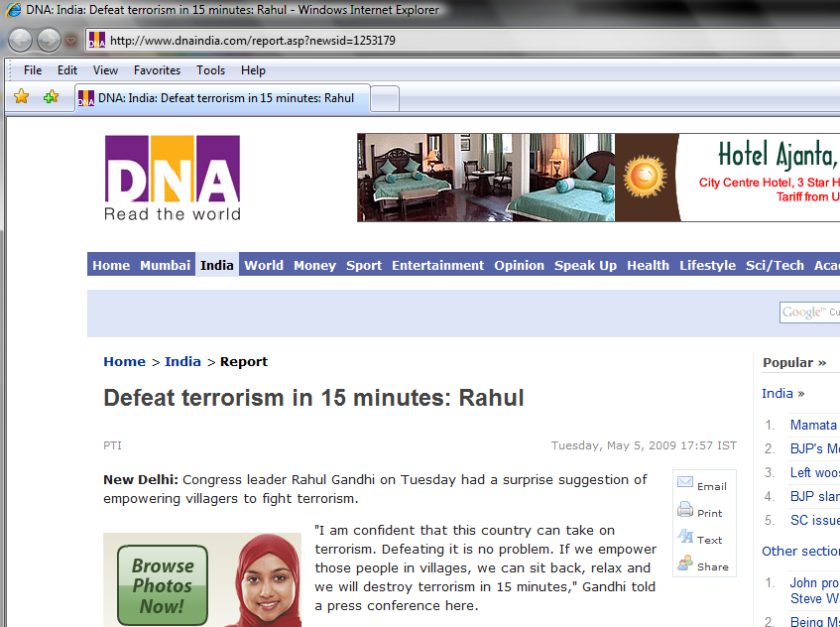840x627 pixels.
Task: Click the Print printer icon
Action: (685, 509)
